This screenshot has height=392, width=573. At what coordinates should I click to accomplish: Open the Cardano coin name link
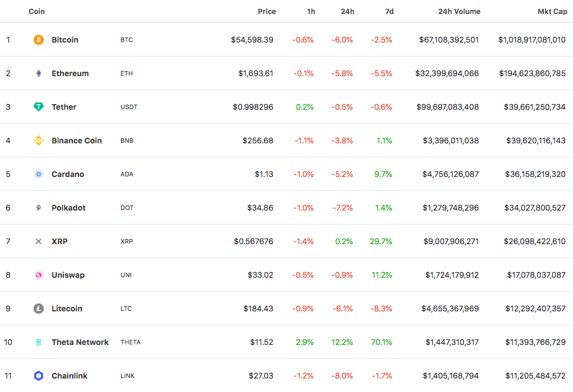tap(68, 174)
